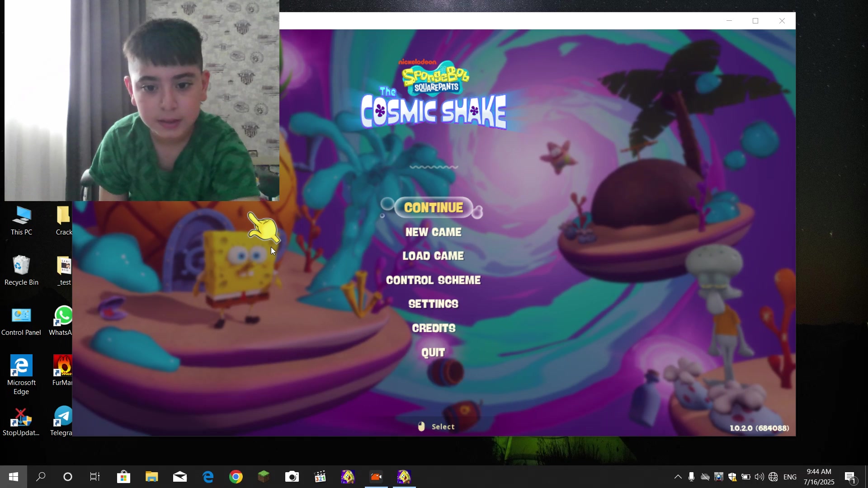The height and width of the screenshot is (488, 868).
Task: Open the _test archive on the desktop
Action: [x=64, y=271]
